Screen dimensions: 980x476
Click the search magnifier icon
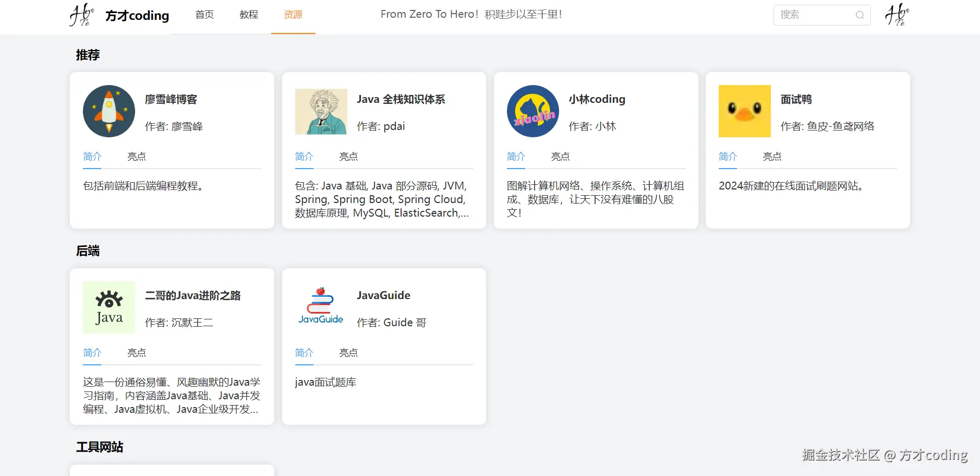[x=860, y=15]
